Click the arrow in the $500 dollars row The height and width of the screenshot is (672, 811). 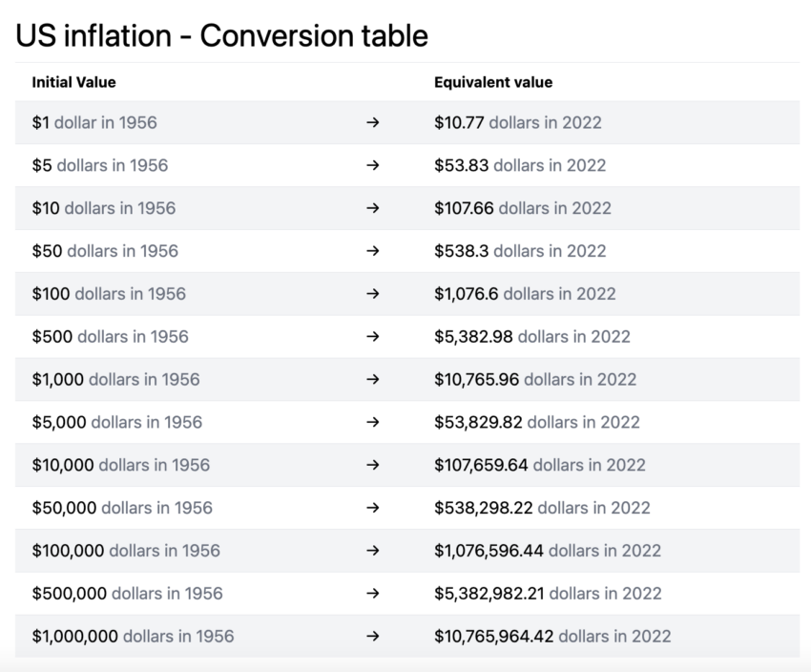[372, 337]
